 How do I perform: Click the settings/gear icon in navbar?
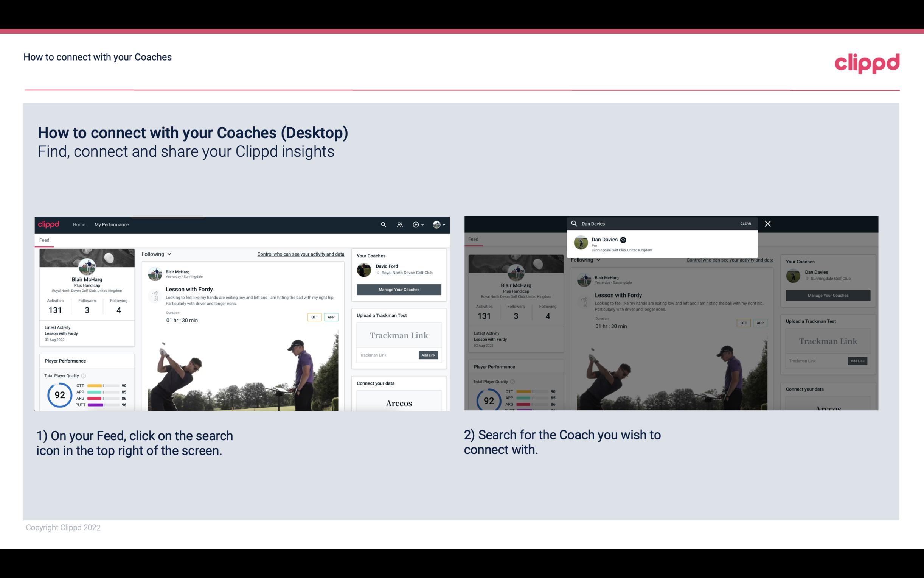point(416,224)
